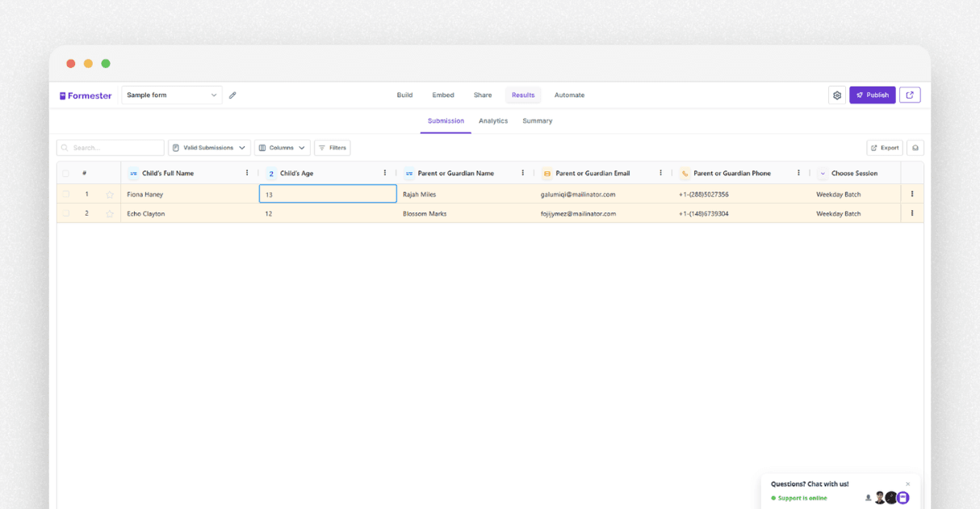This screenshot has width=980, height=509.
Task: Open row actions for Fiona Haney's submission
Action: (911, 194)
